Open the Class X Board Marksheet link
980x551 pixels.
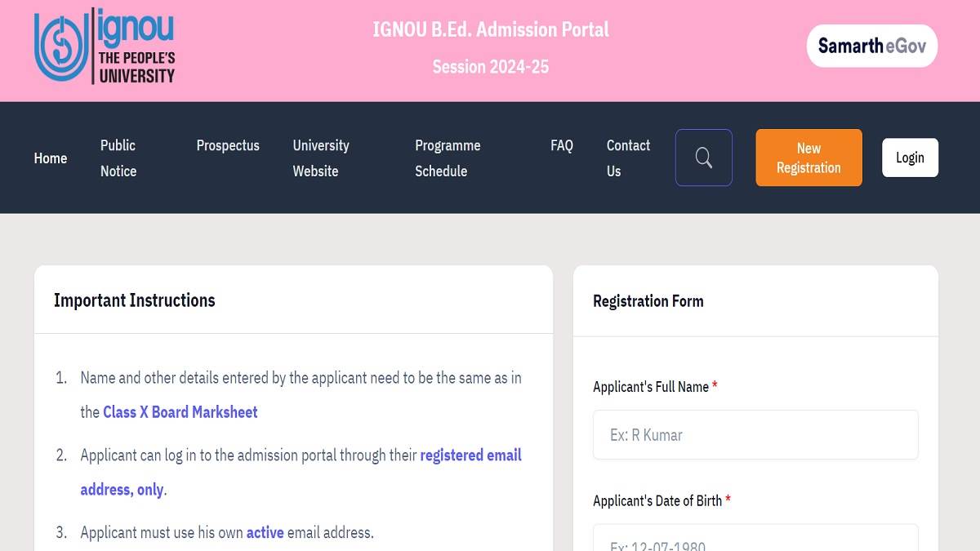[x=180, y=411]
